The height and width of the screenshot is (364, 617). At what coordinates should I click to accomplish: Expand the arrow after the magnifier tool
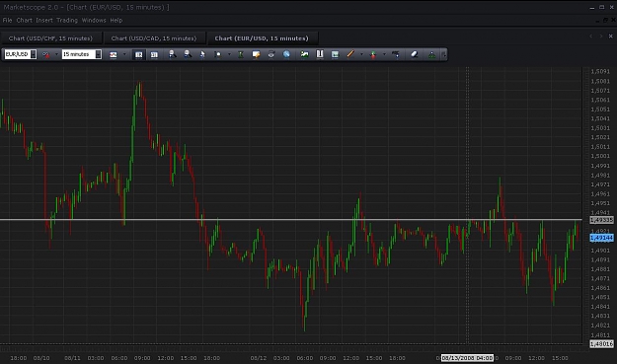[x=229, y=54]
